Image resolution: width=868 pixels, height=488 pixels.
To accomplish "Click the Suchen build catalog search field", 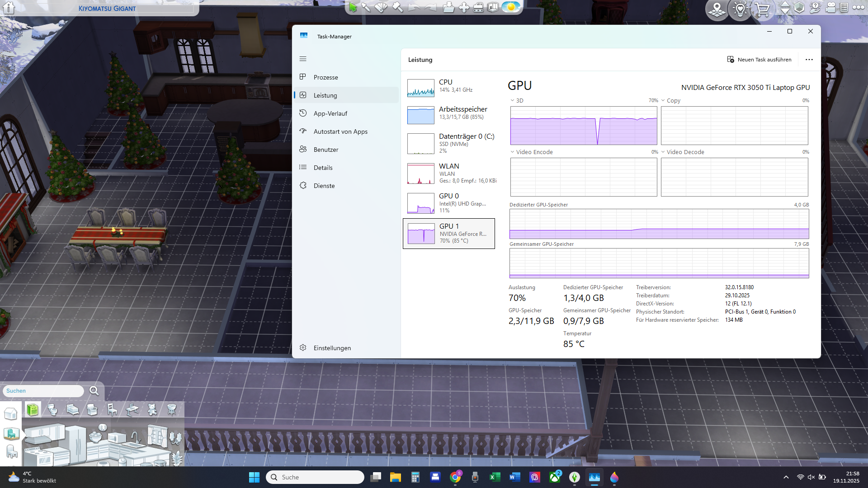I will point(43,391).
